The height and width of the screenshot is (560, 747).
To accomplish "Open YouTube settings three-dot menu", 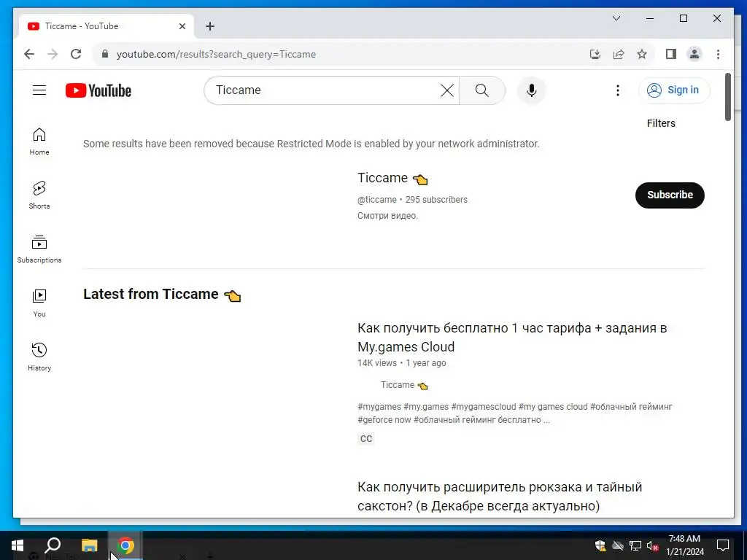I will [x=618, y=90].
